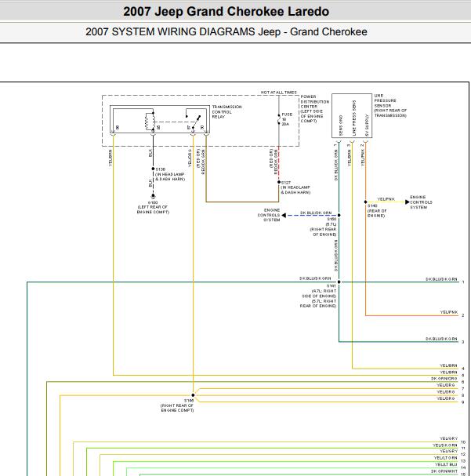Click vertical 'YEL/BRN' label below relay
471x476 pixels.
(111, 158)
